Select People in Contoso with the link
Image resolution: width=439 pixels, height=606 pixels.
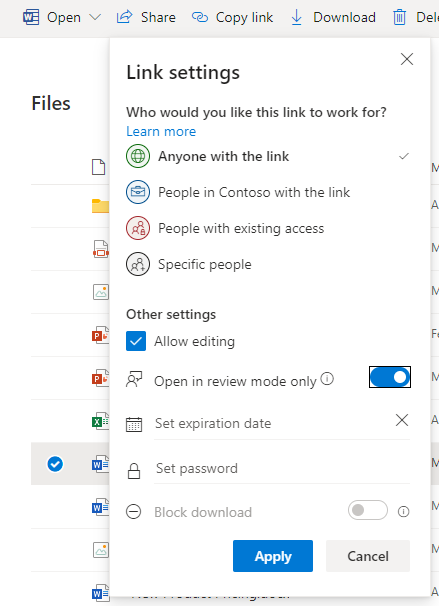268,192
